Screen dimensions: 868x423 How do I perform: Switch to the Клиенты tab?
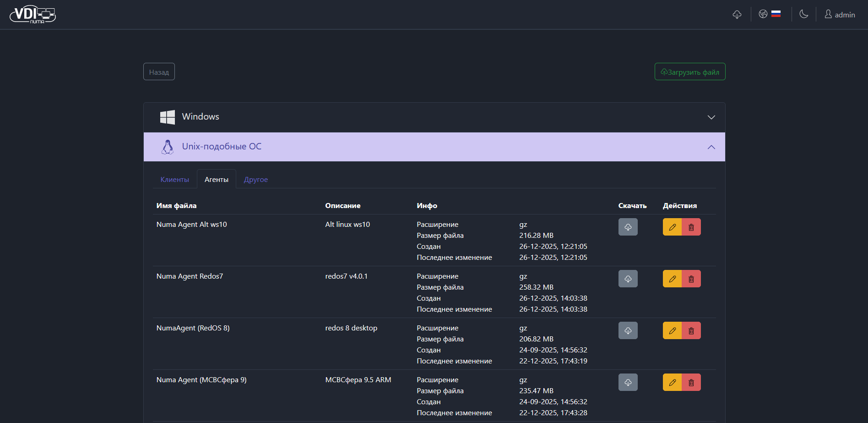[x=174, y=180]
